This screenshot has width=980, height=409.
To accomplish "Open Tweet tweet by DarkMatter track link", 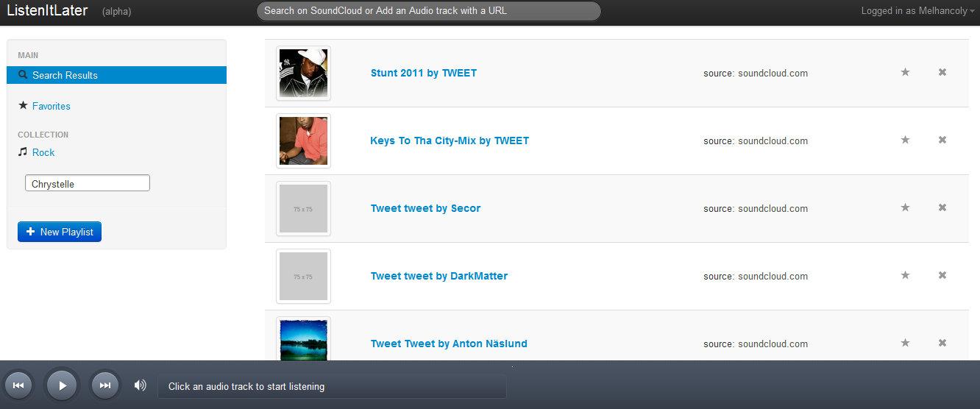I will point(439,276).
